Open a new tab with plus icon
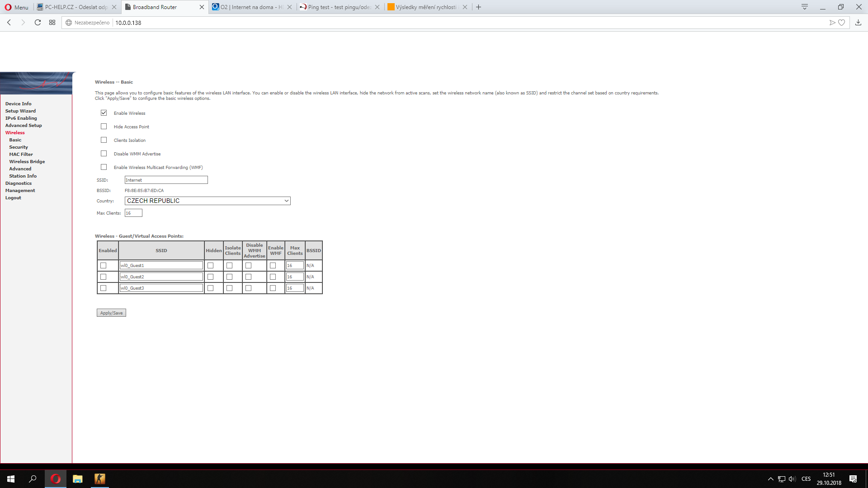The height and width of the screenshot is (488, 868). pyautogui.click(x=479, y=7)
